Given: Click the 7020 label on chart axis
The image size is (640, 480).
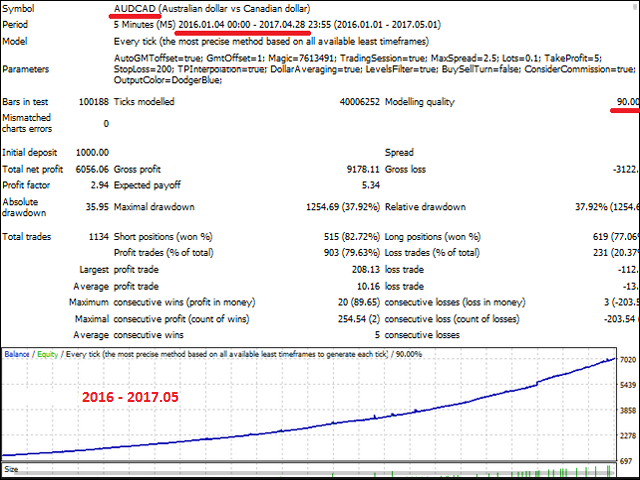Looking at the screenshot, I should click(628, 359).
